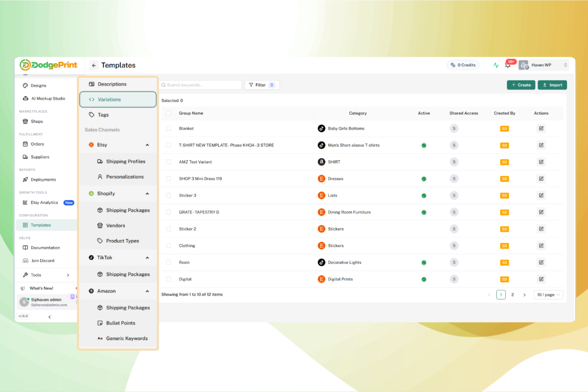Click the DodgePrint logo
The width and height of the screenshot is (588, 392).
point(49,65)
